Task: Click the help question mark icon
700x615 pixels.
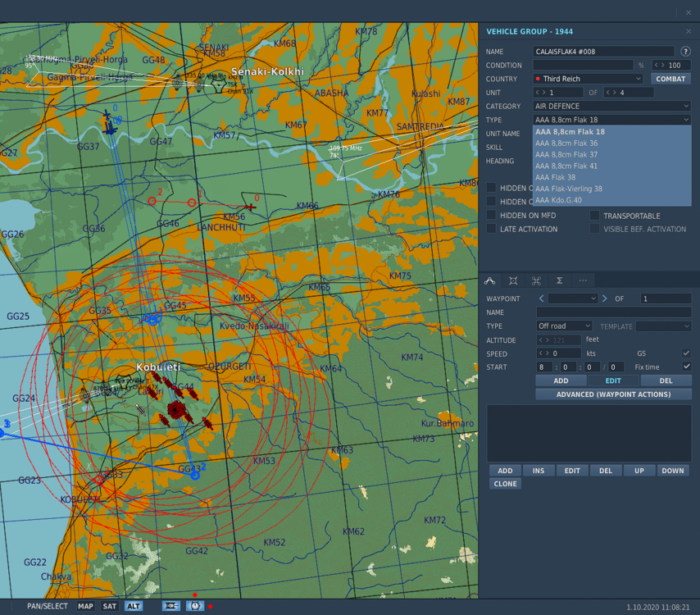Action: 685,52
